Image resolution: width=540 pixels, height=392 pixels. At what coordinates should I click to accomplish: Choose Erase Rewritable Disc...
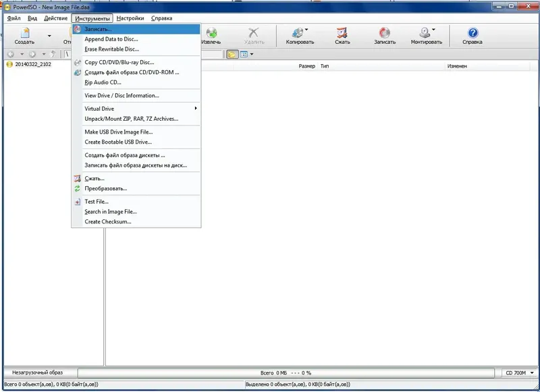click(136, 49)
